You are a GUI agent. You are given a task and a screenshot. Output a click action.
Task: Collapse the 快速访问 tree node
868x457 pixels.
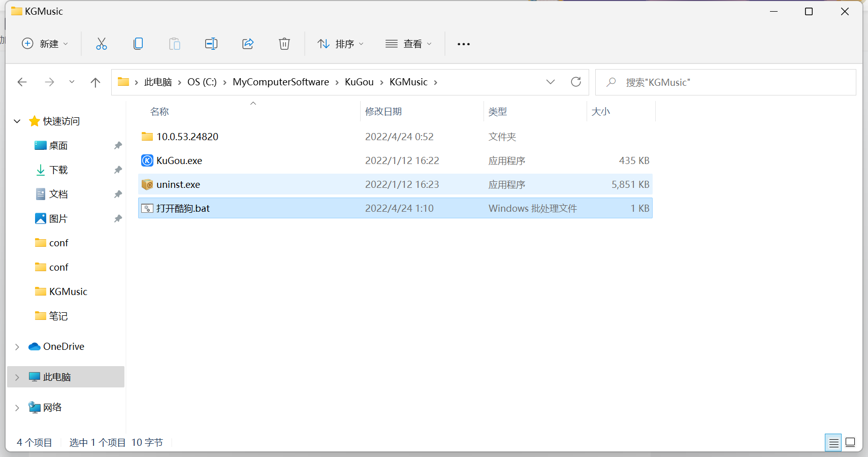(x=17, y=121)
